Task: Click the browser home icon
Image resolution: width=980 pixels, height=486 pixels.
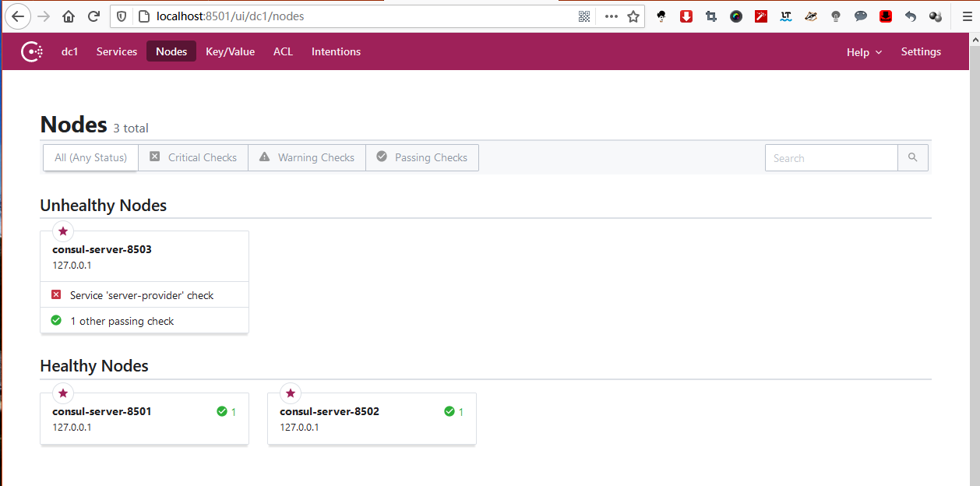Action: pyautogui.click(x=69, y=16)
